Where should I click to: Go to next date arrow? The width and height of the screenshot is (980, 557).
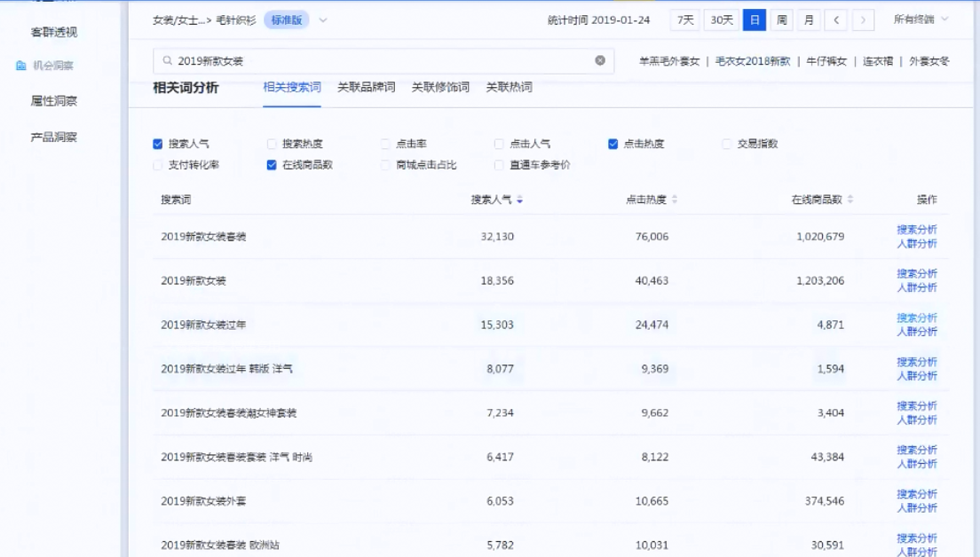click(x=863, y=20)
